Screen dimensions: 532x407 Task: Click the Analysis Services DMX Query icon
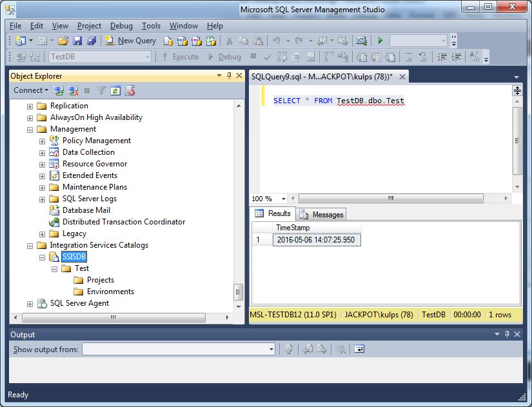click(197, 41)
